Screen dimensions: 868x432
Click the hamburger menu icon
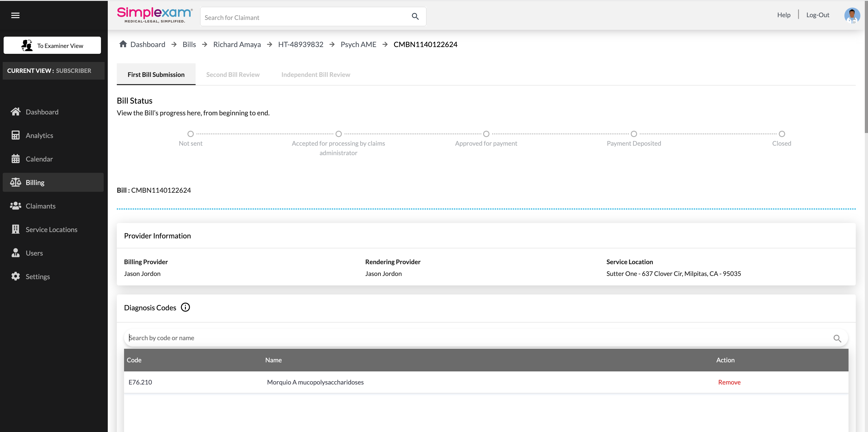tap(15, 15)
